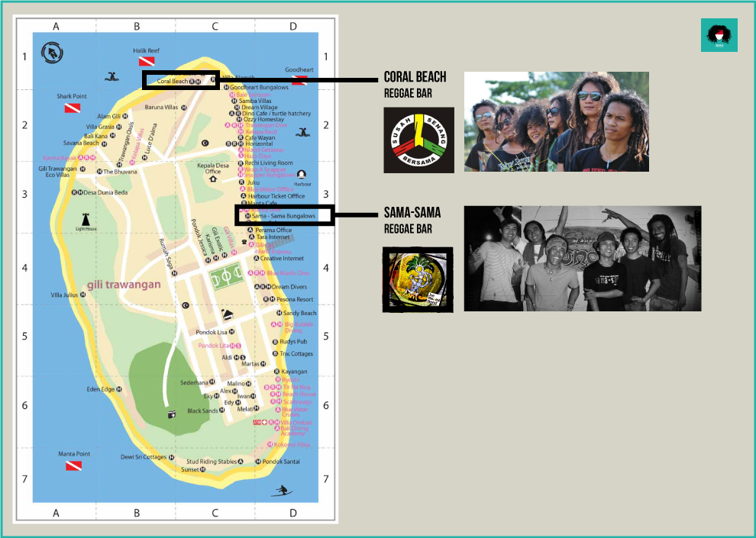The height and width of the screenshot is (538, 756).
Task: Click the Harbour boat icon
Action: pos(302,174)
